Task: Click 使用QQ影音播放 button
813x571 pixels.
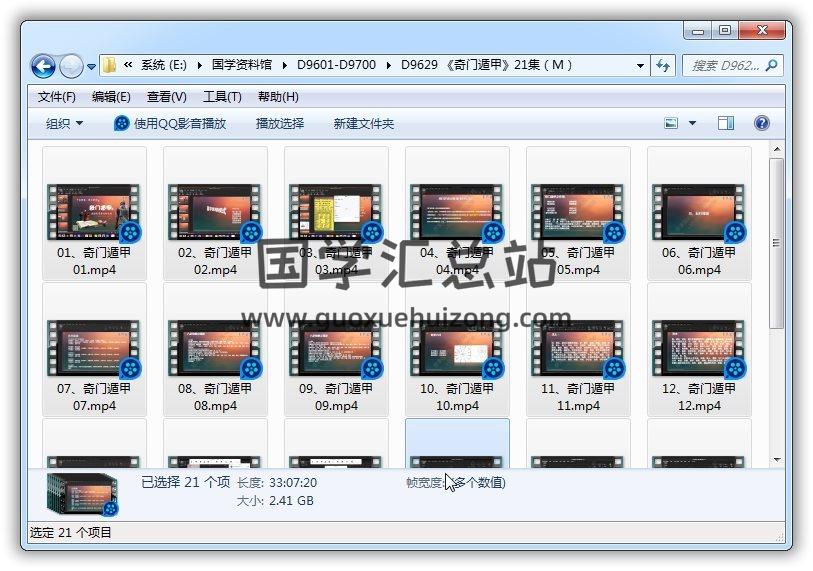Action: [171, 123]
